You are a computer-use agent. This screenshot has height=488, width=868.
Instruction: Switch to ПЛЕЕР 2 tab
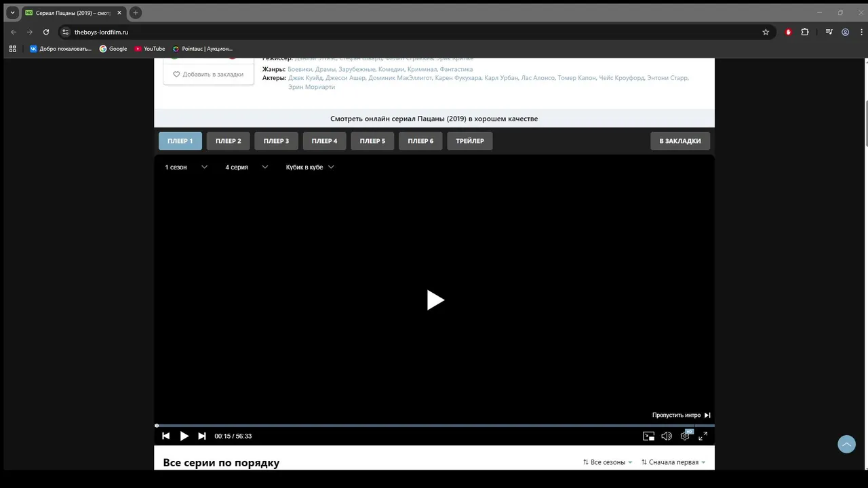click(229, 141)
